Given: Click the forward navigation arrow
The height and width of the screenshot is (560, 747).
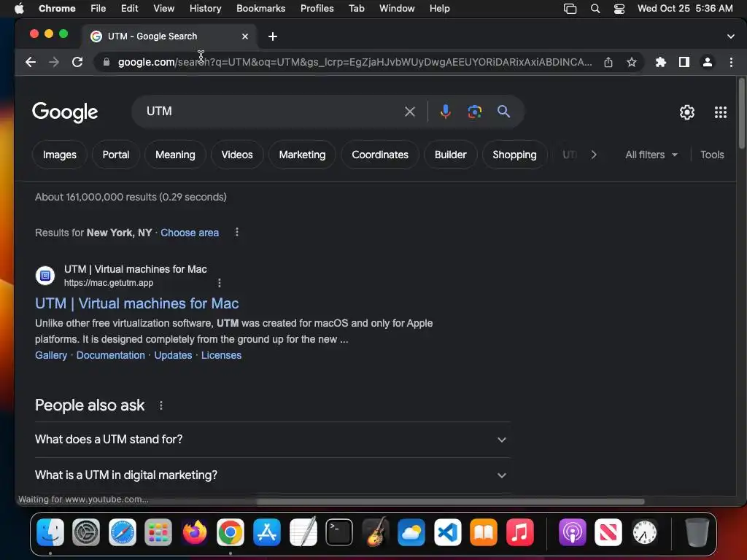Looking at the screenshot, I should [x=54, y=62].
